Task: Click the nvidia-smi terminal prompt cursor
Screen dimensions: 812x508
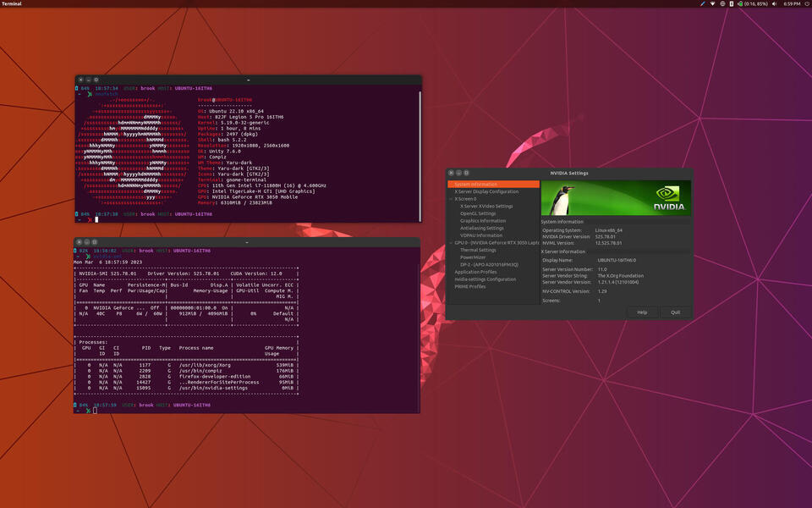Action: point(95,411)
